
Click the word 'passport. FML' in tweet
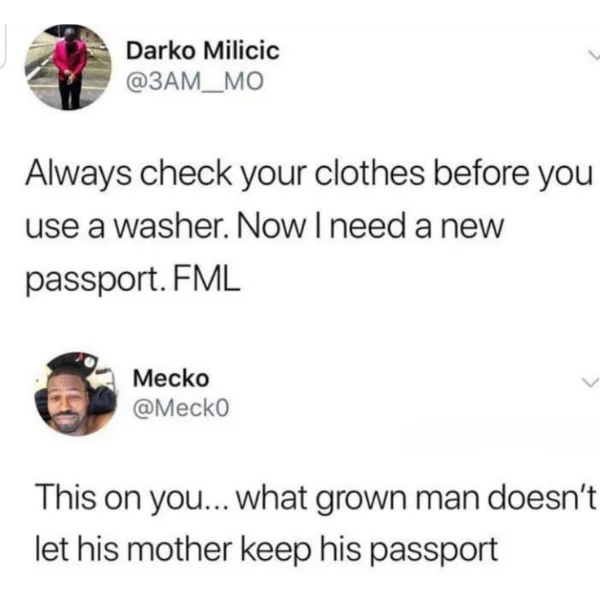[x=133, y=279]
